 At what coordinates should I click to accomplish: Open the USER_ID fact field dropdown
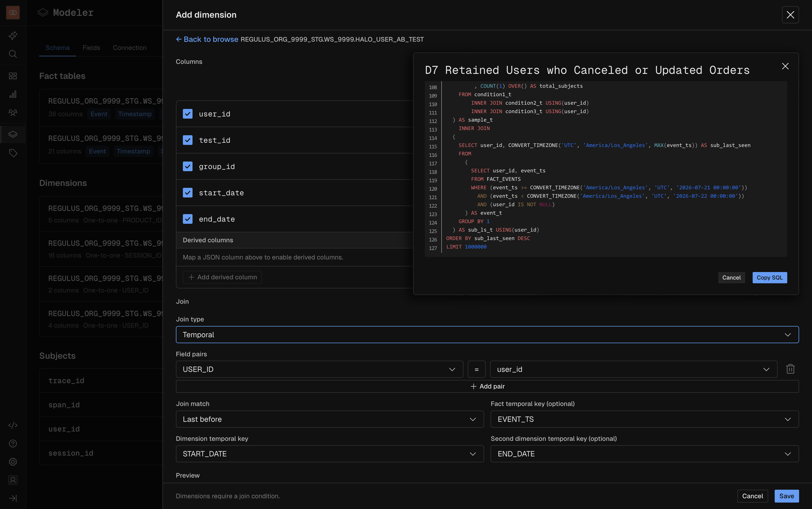319,369
